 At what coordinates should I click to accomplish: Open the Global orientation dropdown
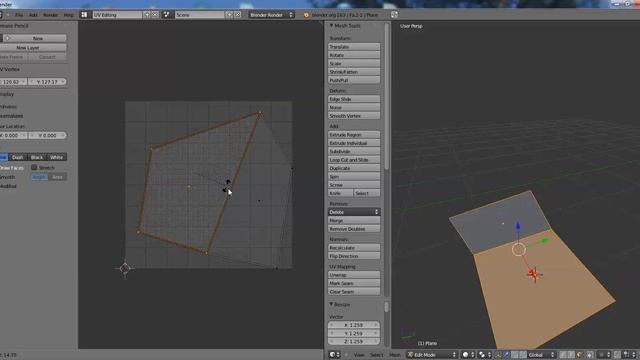(541, 355)
